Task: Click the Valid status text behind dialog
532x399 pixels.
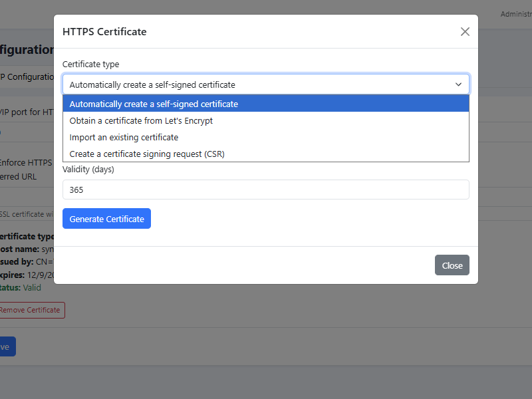Action: pyautogui.click(x=32, y=287)
